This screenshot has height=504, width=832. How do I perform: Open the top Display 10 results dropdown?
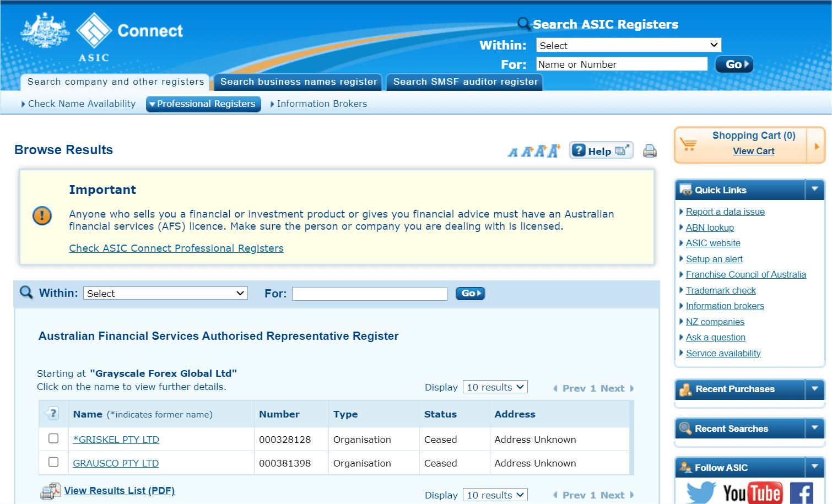[x=495, y=387]
